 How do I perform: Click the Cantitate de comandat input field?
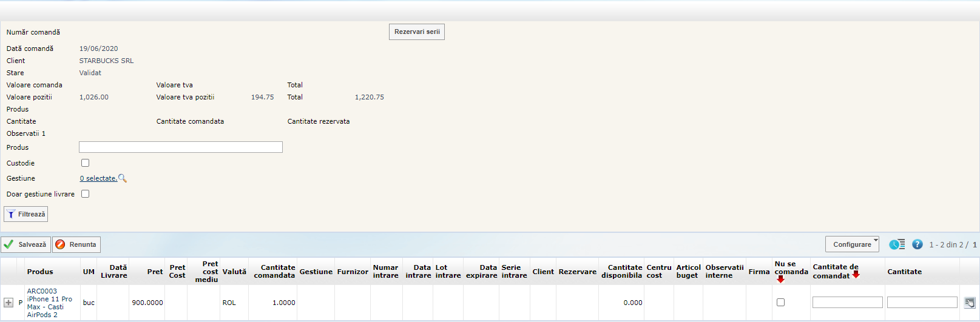[847, 302]
